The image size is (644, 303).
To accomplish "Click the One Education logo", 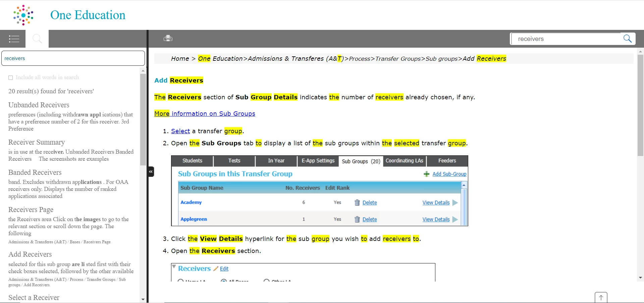I will click(23, 15).
